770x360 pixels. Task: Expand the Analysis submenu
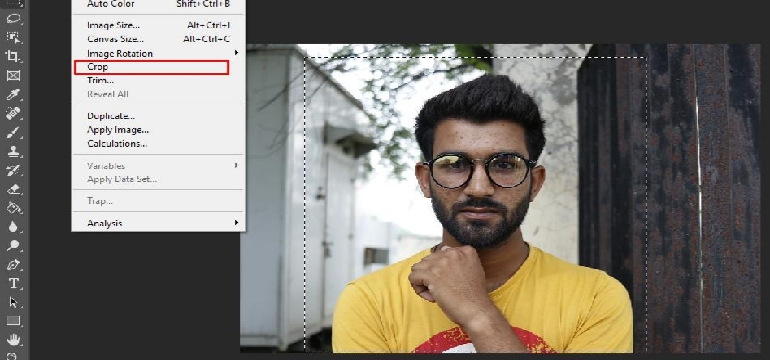pyautogui.click(x=159, y=223)
